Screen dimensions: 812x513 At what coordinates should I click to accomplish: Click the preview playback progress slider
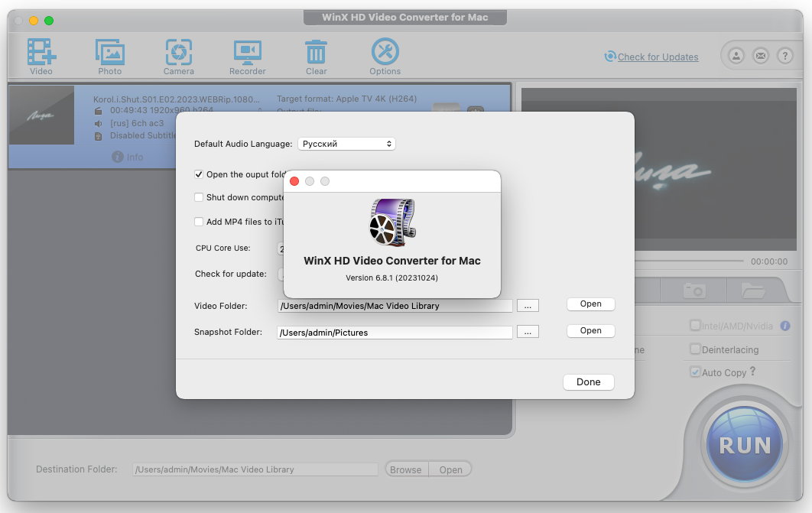689,261
